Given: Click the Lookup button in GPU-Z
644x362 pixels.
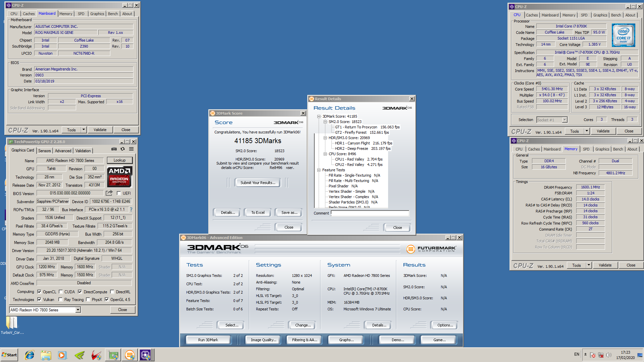Looking at the screenshot, I should [x=120, y=160].
